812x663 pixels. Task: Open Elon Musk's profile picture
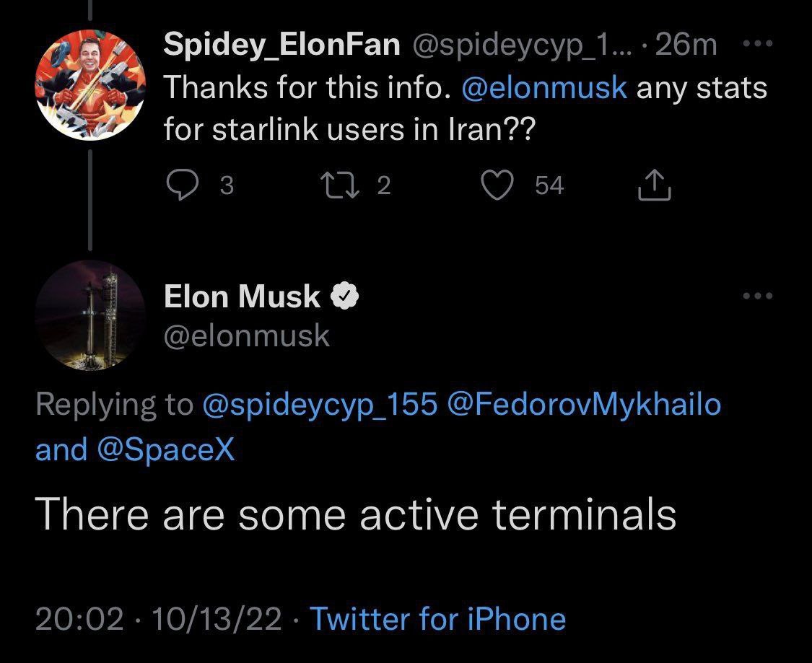[x=90, y=316]
